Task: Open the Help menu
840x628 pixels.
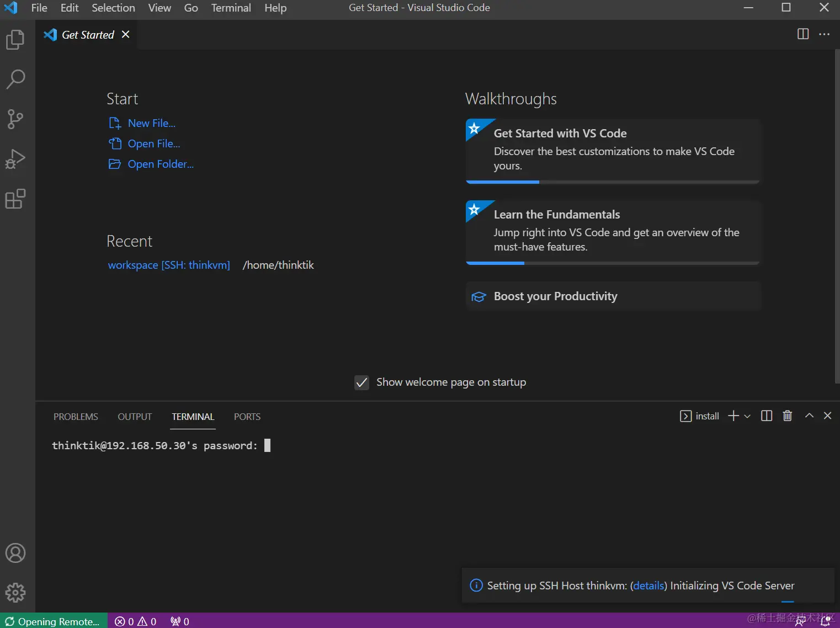Action: [275, 8]
